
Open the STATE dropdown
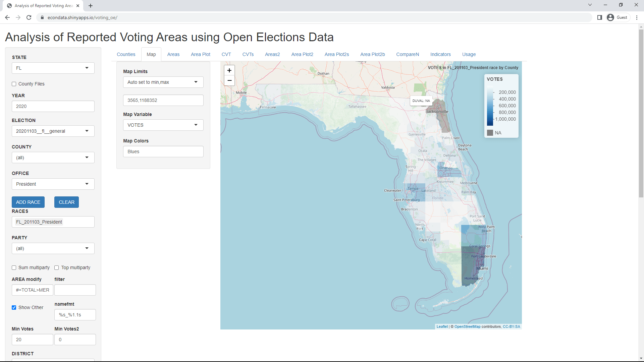tap(53, 68)
